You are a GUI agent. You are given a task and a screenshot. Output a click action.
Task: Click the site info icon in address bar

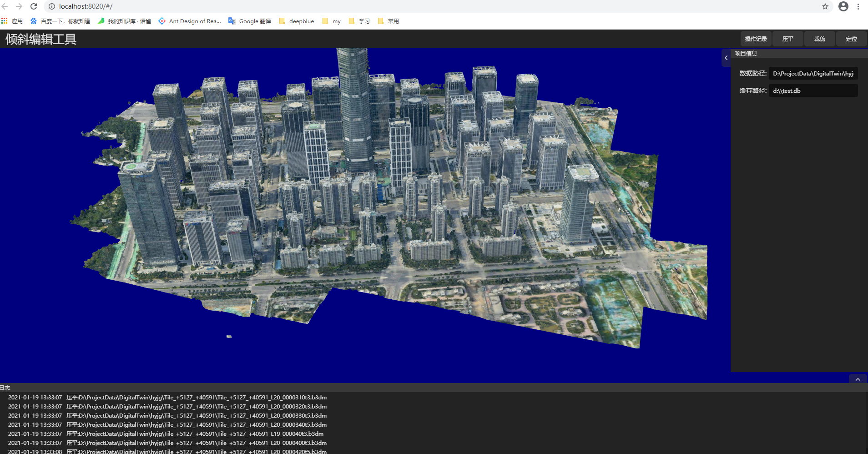[x=52, y=6]
